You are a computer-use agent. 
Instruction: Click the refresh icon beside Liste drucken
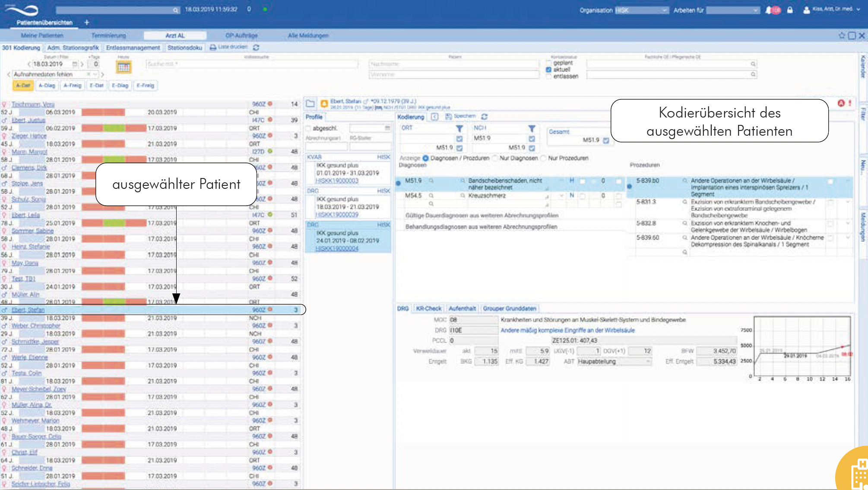click(256, 48)
